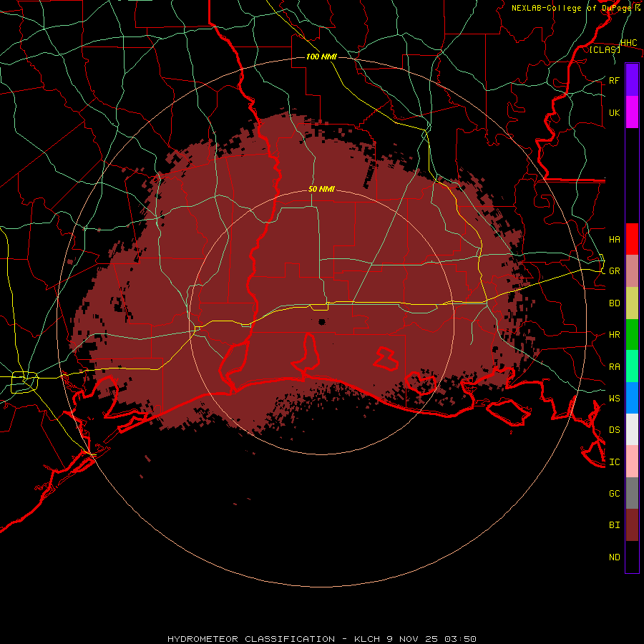Click the WS blue legend swatch
Viewport: 644px width, 644px height.
pos(632,398)
